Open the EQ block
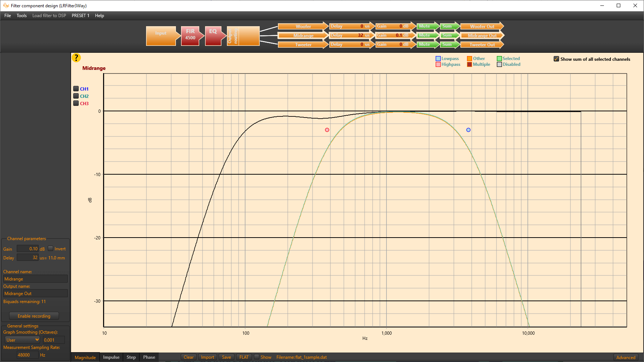This screenshot has width=644, height=362. click(215, 36)
